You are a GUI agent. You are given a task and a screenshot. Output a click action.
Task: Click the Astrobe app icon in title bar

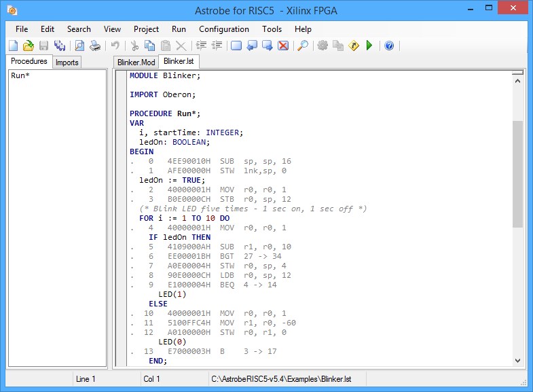click(x=12, y=11)
